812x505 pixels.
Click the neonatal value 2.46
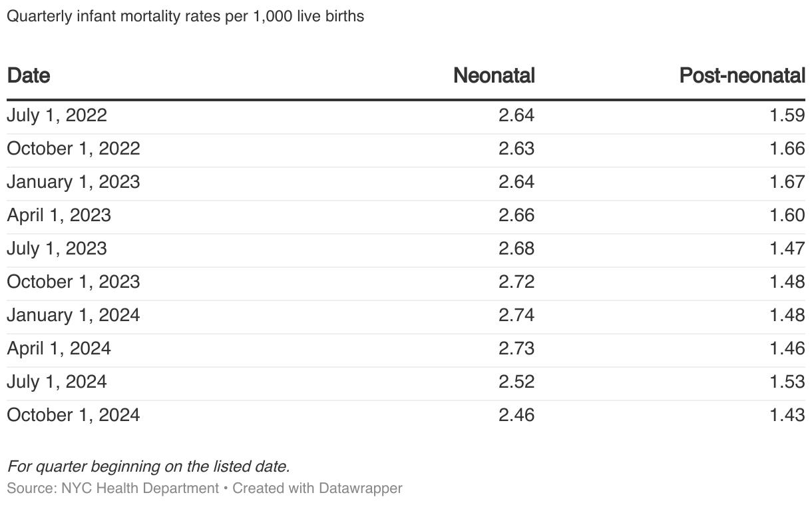[516, 415]
